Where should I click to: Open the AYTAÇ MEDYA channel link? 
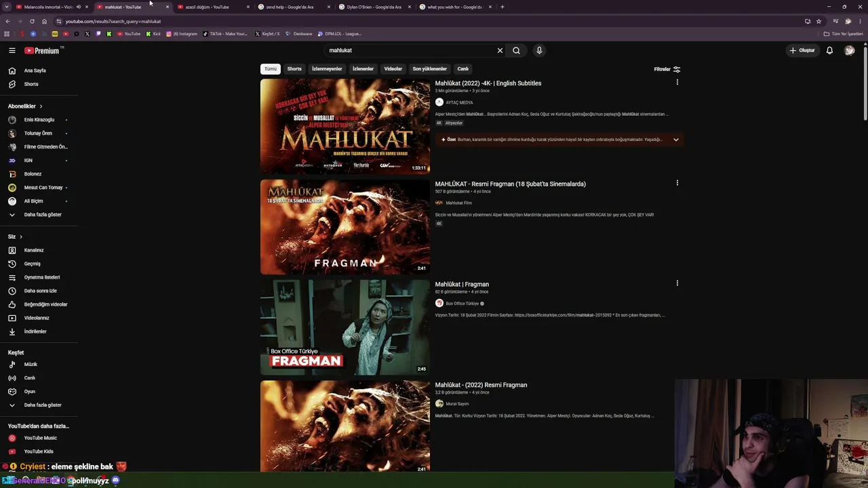[459, 102]
